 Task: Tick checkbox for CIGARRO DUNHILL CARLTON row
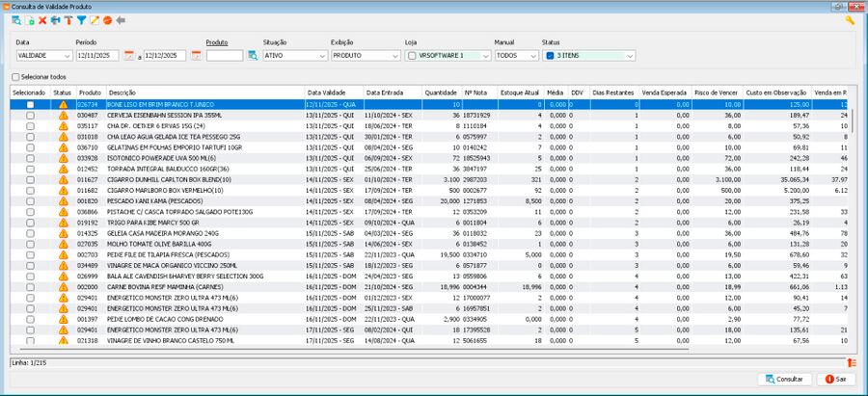tap(30, 180)
